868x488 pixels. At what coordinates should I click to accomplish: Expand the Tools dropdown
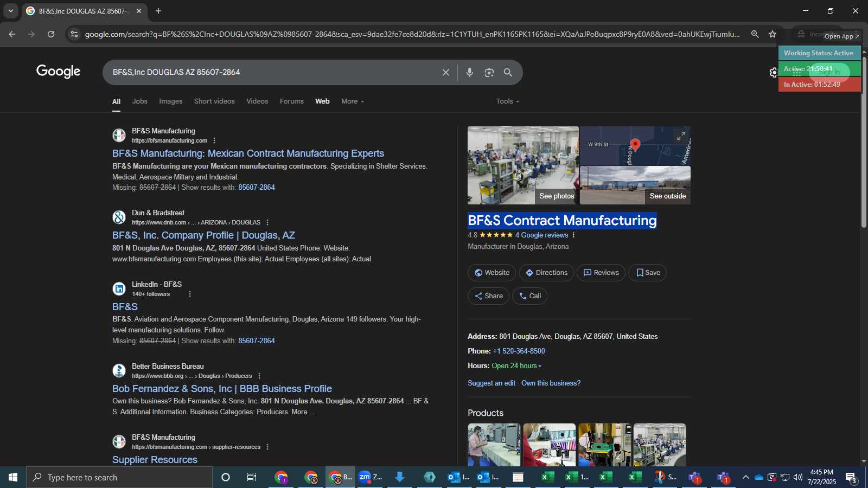click(x=508, y=101)
